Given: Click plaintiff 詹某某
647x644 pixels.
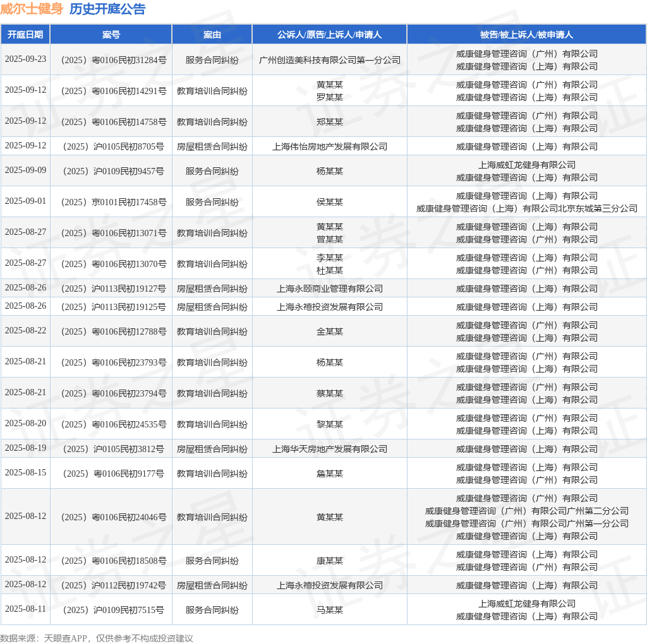Looking at the screenshot, I should [330, 474].
